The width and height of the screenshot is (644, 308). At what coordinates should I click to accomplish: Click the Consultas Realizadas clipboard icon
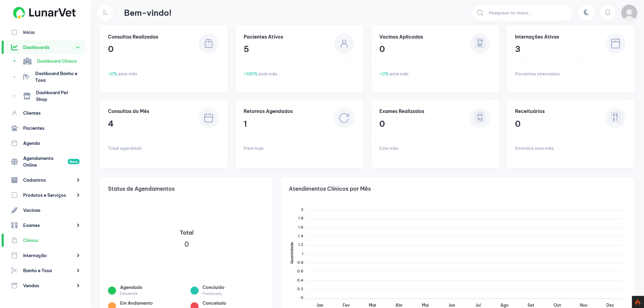209,44
